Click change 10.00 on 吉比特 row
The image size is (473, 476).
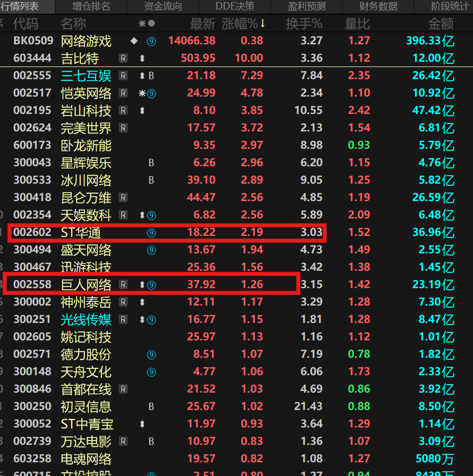tap(249, 58)
